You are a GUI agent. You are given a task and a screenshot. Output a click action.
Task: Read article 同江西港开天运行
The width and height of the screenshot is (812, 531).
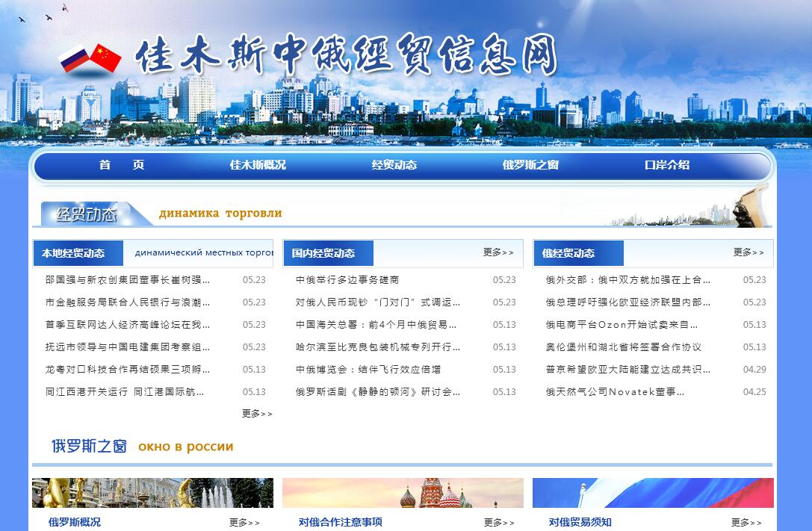pos(125,392)
